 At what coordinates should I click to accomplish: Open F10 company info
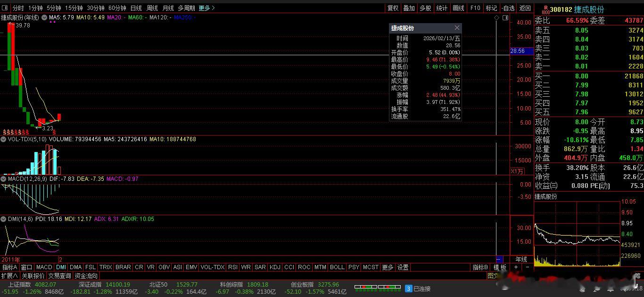pyautogui.click(x=475, y=8)
